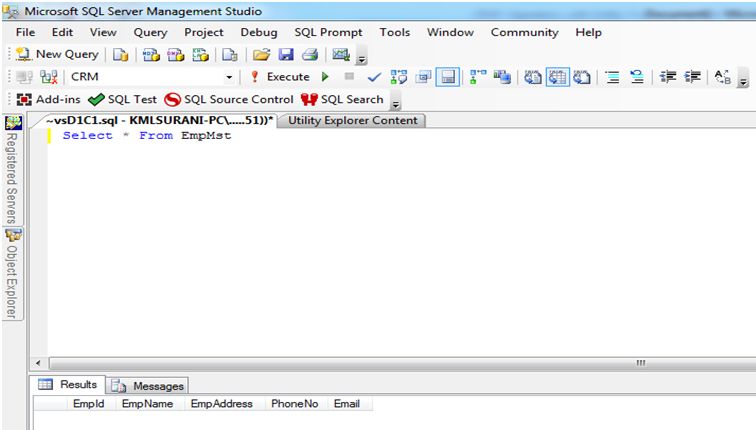Click SQL Server Compact Query icon
The image size is (756, 430).
(230, 55)
